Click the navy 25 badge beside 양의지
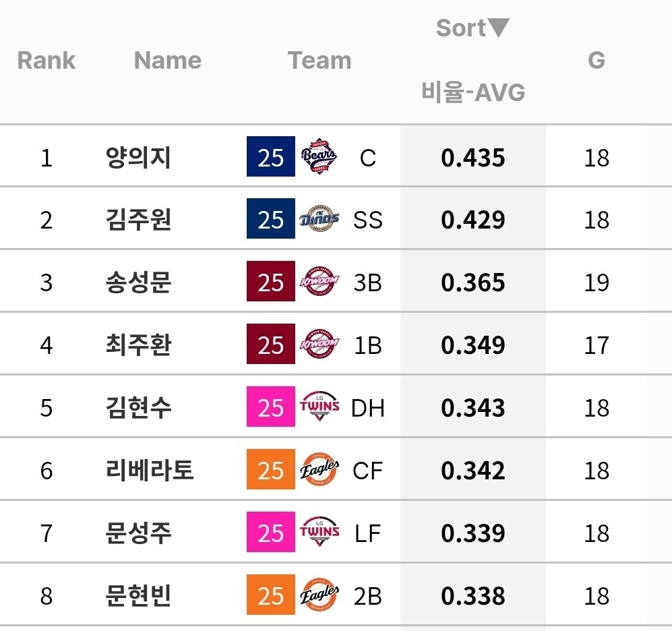672x631 pixels. (x=270, y=157)
